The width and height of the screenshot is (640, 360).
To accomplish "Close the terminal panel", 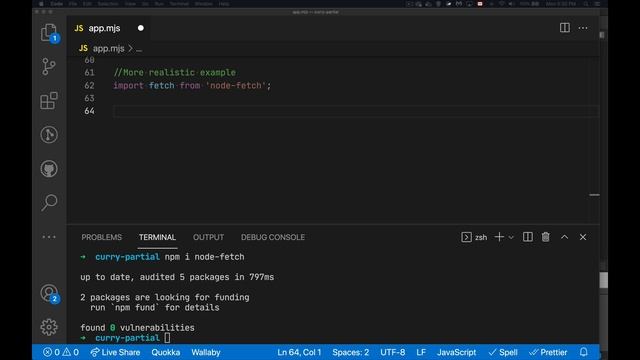I will 583,237.
